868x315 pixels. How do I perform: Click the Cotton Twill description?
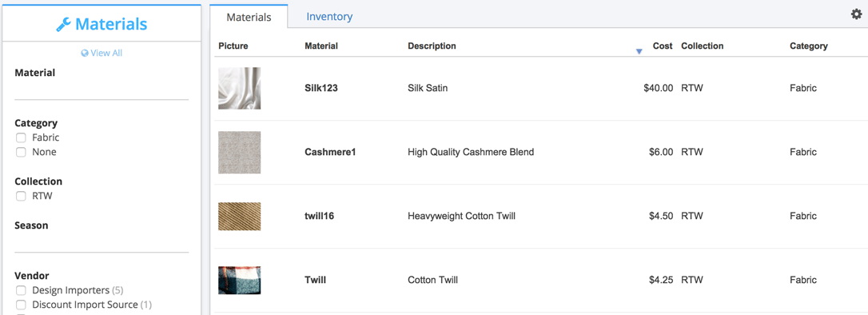point(432,280)
